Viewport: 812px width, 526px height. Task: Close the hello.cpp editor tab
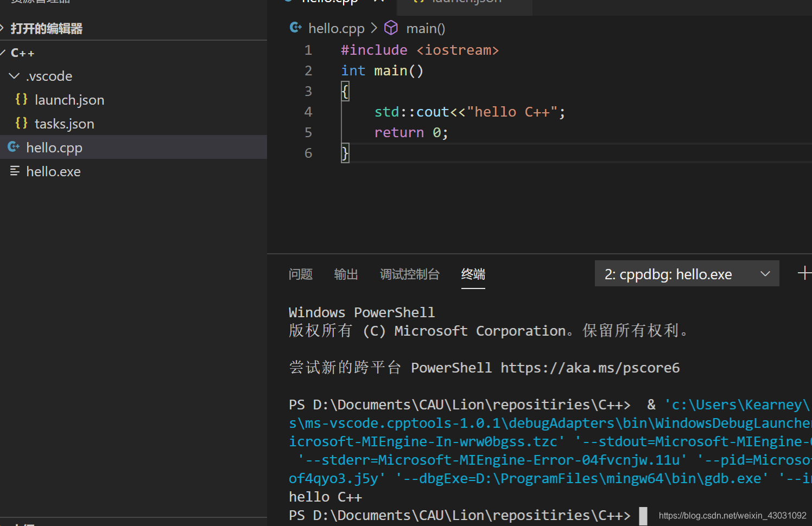(379, 2)
